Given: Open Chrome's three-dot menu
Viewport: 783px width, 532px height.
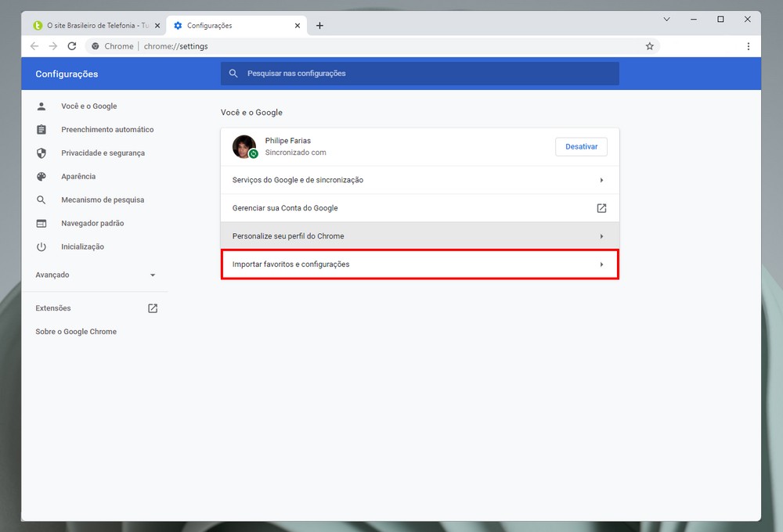Looking at the screenshot, I should point(748,46).
